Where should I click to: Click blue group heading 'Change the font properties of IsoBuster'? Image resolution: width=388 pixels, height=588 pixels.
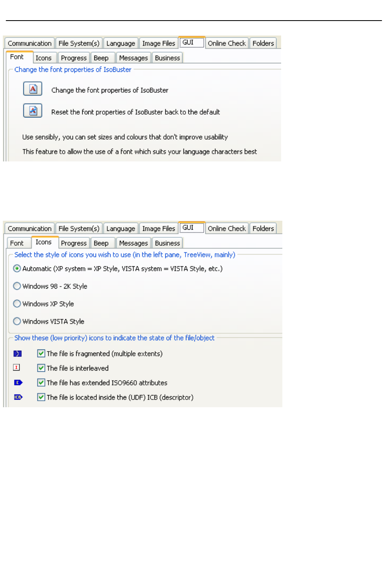[x=73, y=69]
